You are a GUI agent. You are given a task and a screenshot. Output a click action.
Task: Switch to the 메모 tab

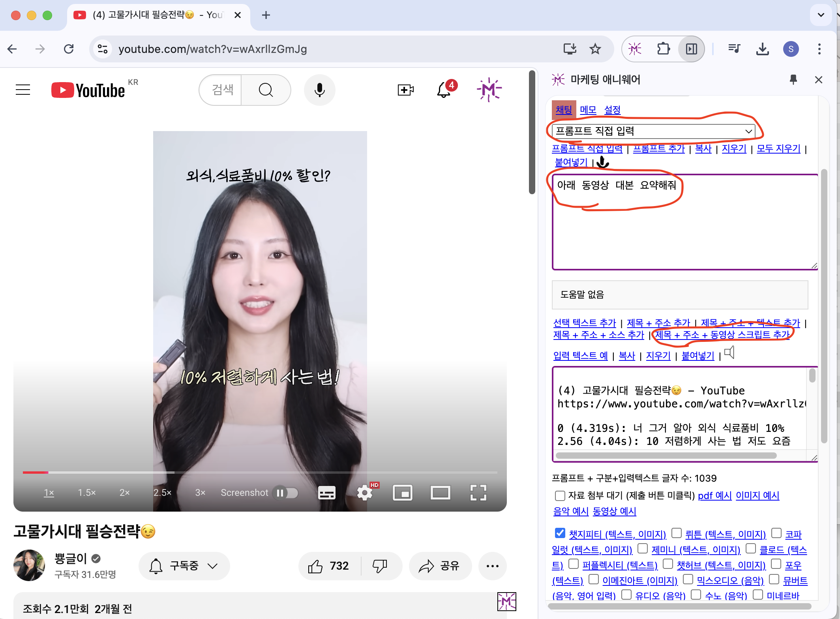click(588, 110)
